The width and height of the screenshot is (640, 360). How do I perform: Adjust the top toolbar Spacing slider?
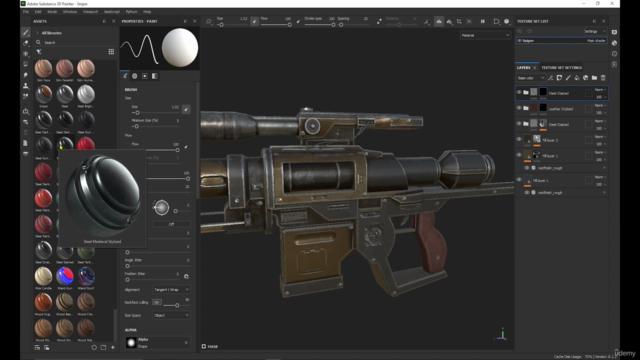click(x=352, y=25)
